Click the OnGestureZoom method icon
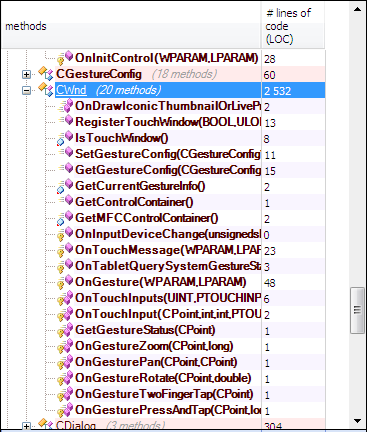This screenshot has height=432, width=367. tap(65, 346)
